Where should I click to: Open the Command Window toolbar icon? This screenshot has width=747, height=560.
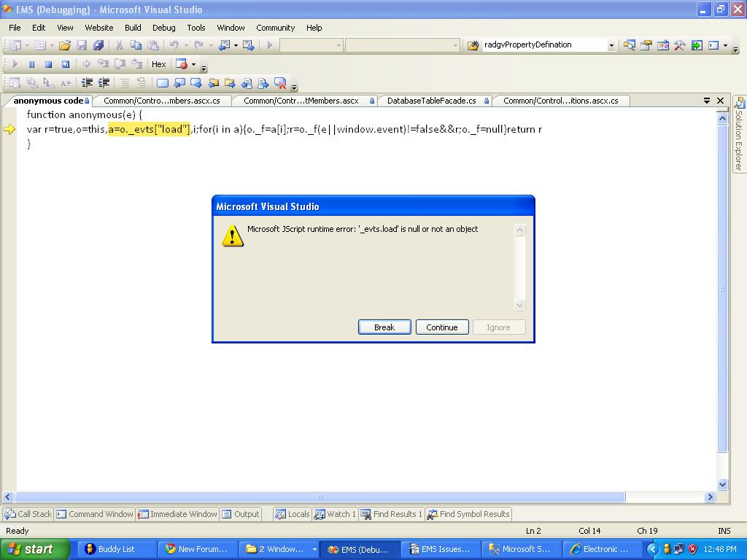713,45
